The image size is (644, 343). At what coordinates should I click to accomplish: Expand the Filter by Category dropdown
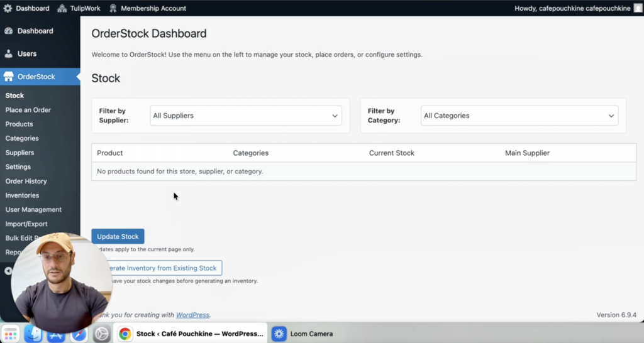tap(519, 116)
